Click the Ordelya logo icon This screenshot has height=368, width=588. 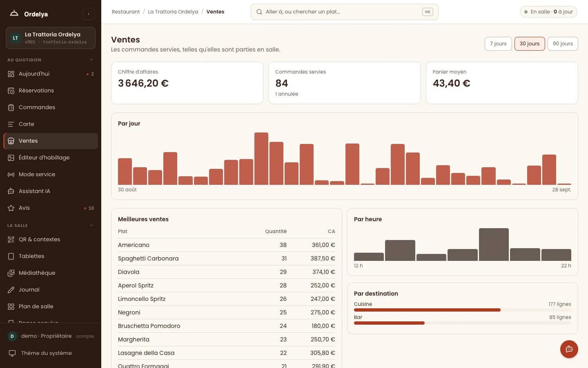point(14,13)
